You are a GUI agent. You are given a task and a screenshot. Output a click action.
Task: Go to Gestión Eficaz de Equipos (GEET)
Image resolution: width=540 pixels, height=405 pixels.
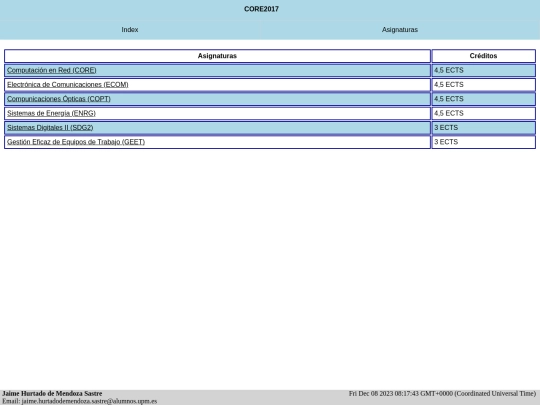[x=76, y=142]
